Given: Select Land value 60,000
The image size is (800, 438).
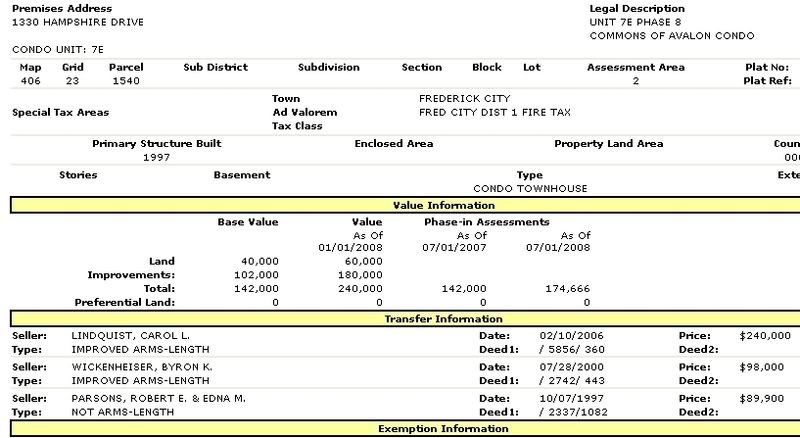Looking at the screenshot, I should click(x=364, y=261).
